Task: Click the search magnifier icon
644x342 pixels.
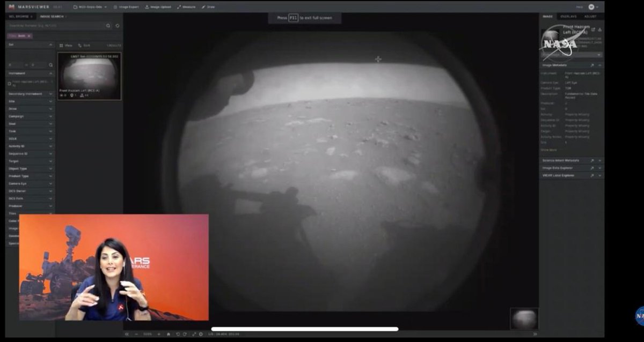Action: click(108, 26)
